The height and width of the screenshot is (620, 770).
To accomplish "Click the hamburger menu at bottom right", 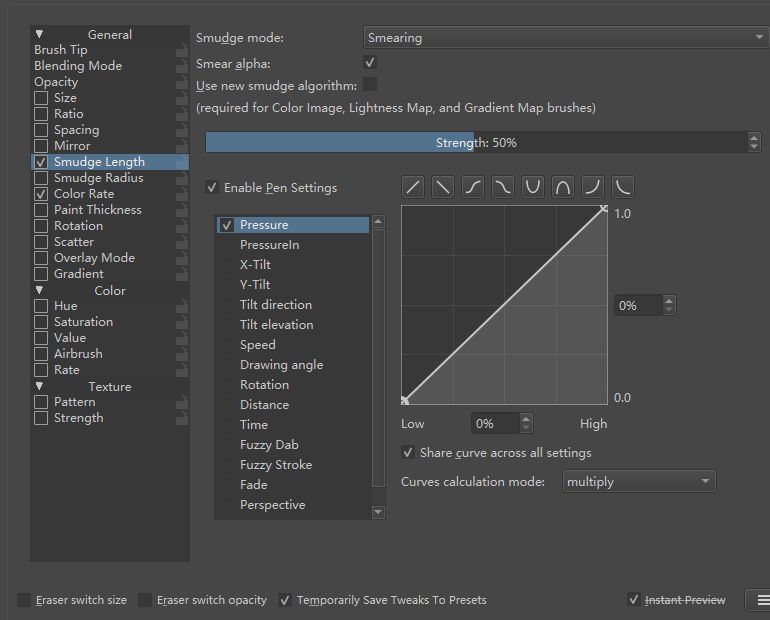I will (x=763, y=600).
